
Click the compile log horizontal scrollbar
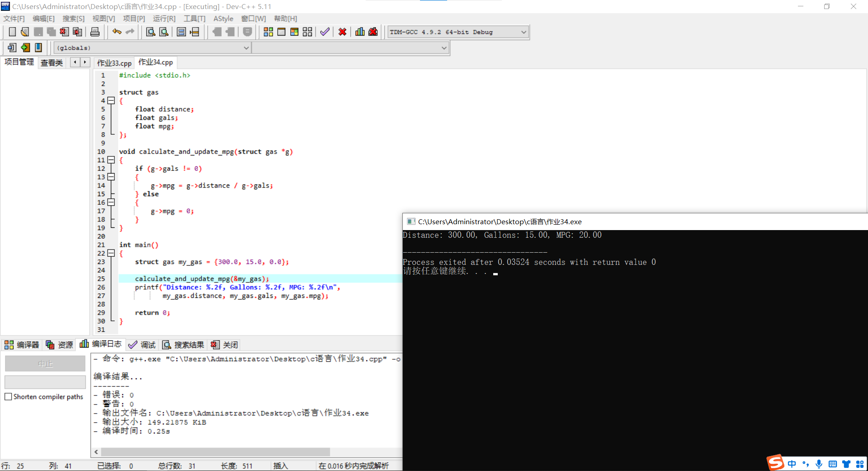tap(215, 452)
